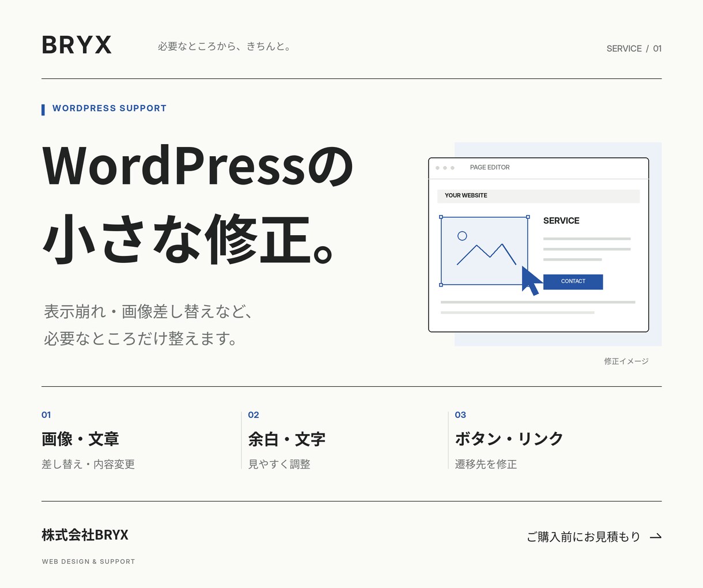Click the 株式会社BRYX company name
The image size is (703, 588).
pyautogui.click(x=85, y=535)
